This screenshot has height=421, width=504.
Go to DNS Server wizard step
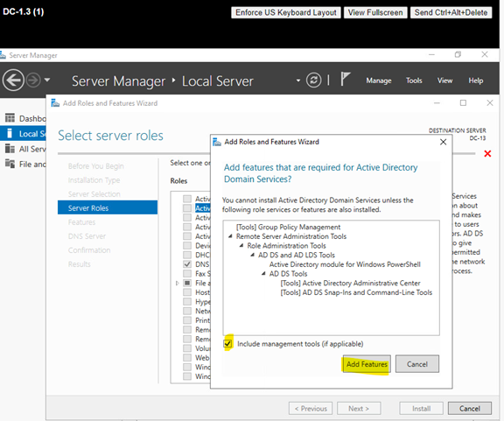[x=87, y=236]
